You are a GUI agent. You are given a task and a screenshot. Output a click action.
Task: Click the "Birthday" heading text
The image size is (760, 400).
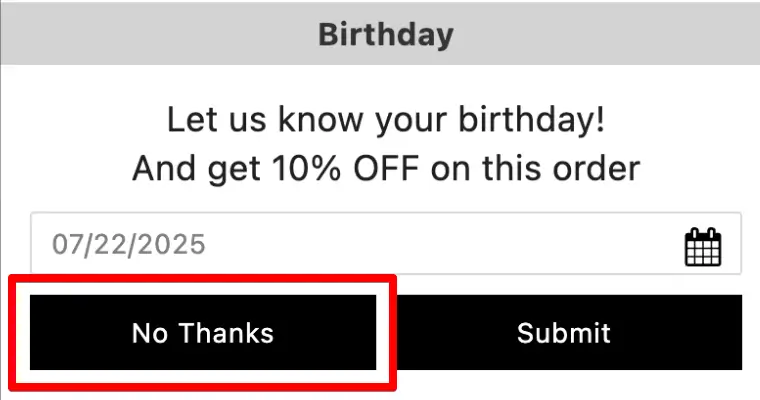pos(386,35)
